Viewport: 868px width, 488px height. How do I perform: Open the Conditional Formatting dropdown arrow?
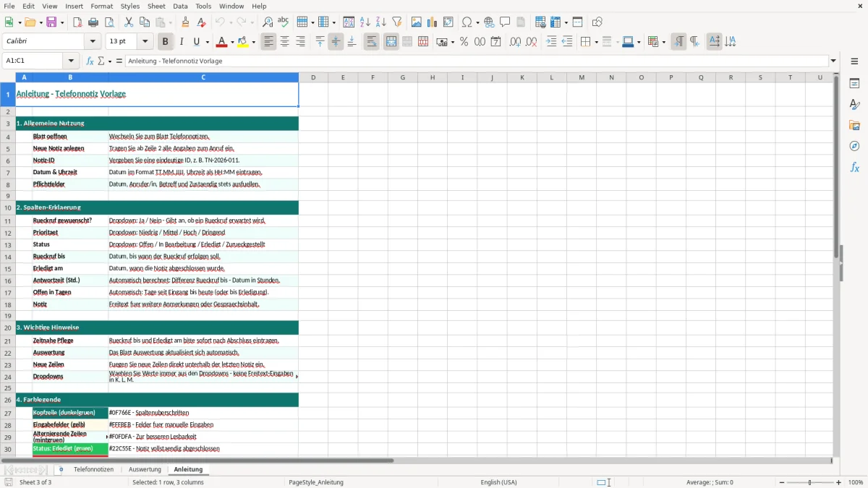pyautogui.click(x=663, y=42)
